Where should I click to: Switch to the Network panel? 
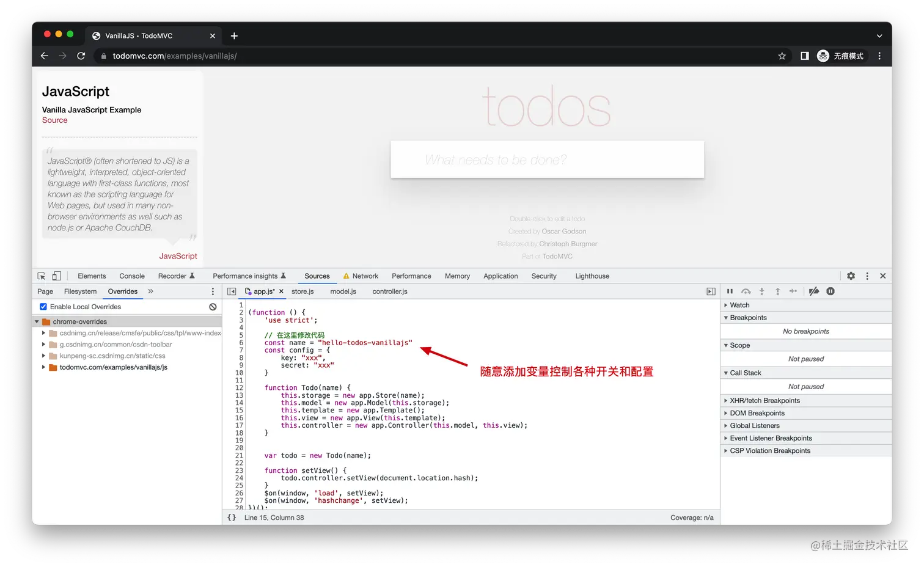tap(361, 276)
